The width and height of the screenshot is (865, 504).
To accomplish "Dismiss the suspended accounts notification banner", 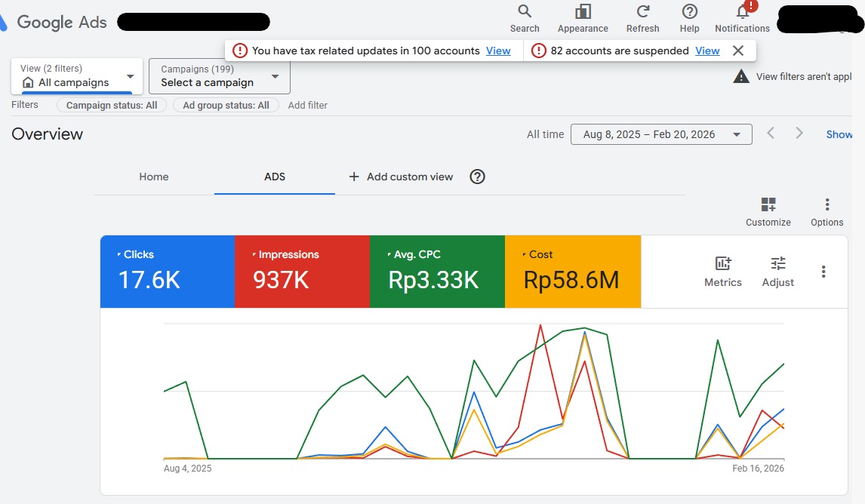I will point(738,51).
